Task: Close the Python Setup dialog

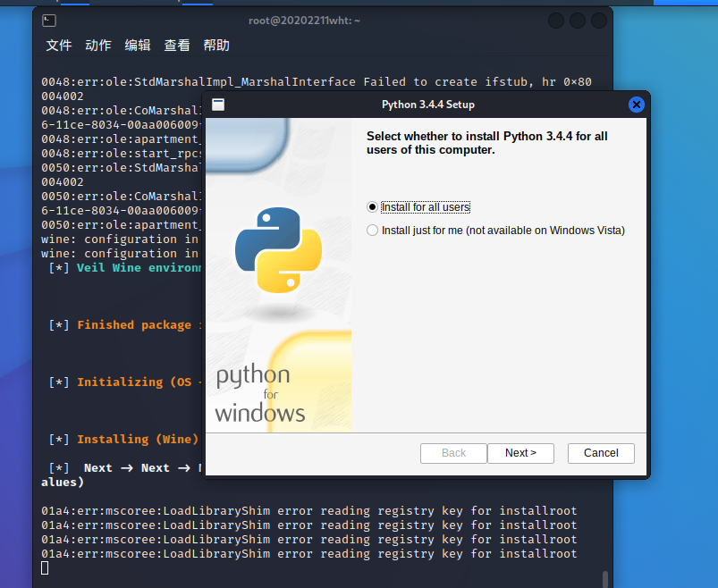Action: [636, 105]
